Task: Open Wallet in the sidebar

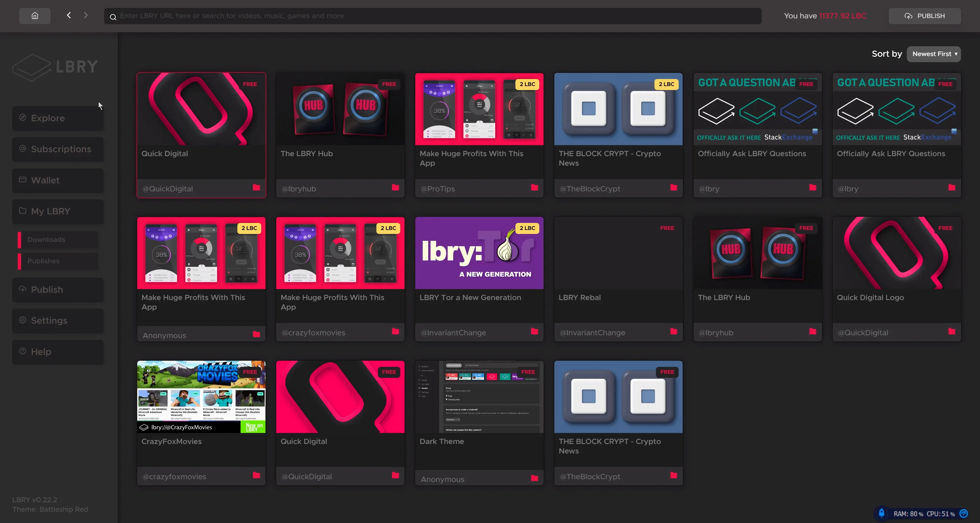Action: tap(58, 180)
